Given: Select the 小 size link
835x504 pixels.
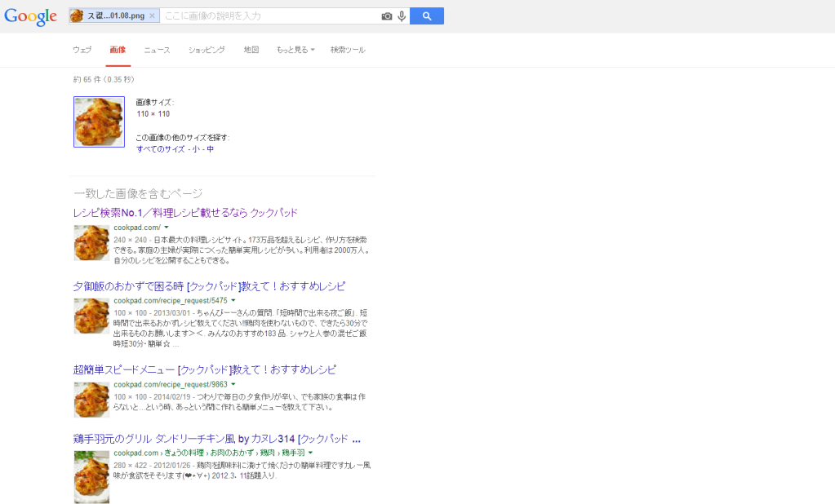Looking at the screenshot, I should pyautogui.click(x=196, y=149).
